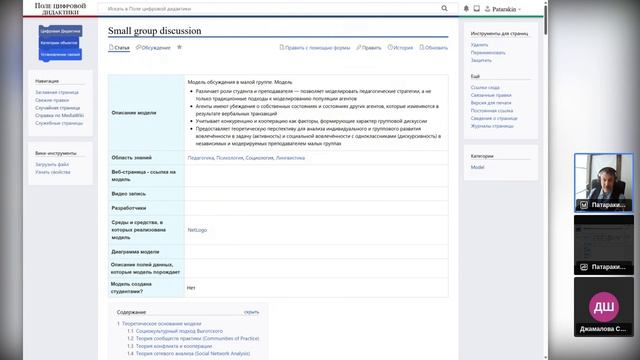
Task: Open the Pataråkin user dropdown menu
Action: click(503, 9)
